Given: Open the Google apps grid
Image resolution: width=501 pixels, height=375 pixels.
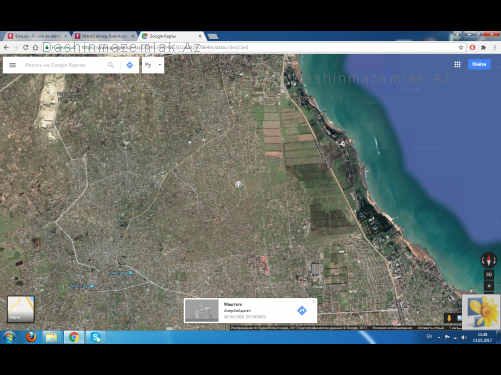Looking at the screenshot, I should (457, 64).
